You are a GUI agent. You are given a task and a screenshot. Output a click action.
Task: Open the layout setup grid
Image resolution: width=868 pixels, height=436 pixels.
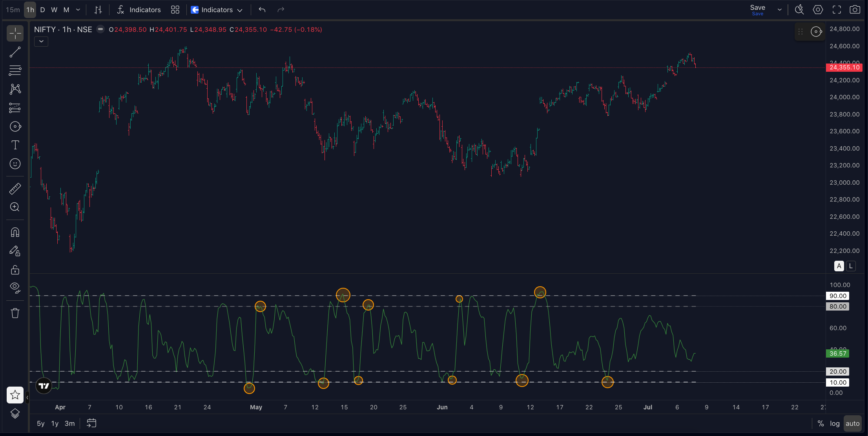(x=175, y=10)
